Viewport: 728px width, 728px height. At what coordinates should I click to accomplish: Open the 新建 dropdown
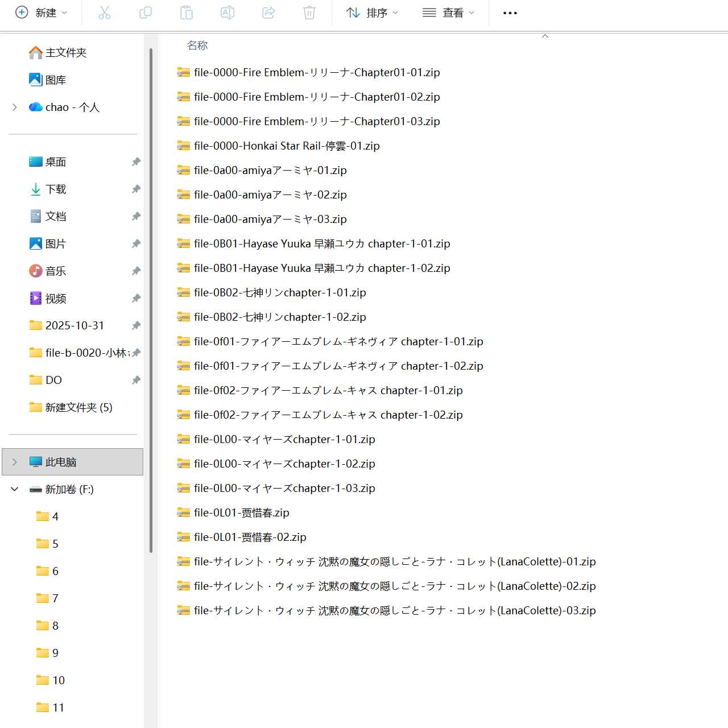coord(41,13)
